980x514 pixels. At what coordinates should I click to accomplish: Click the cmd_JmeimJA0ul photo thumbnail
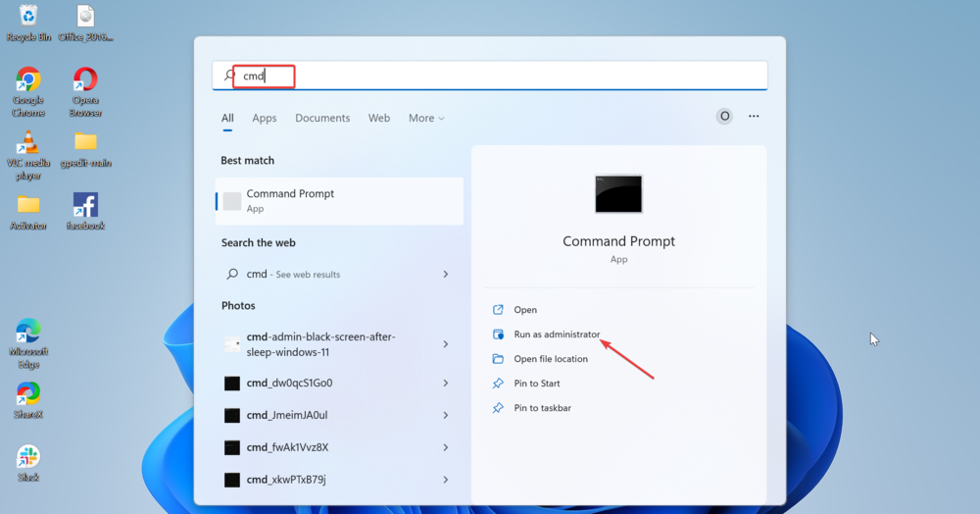232,415
